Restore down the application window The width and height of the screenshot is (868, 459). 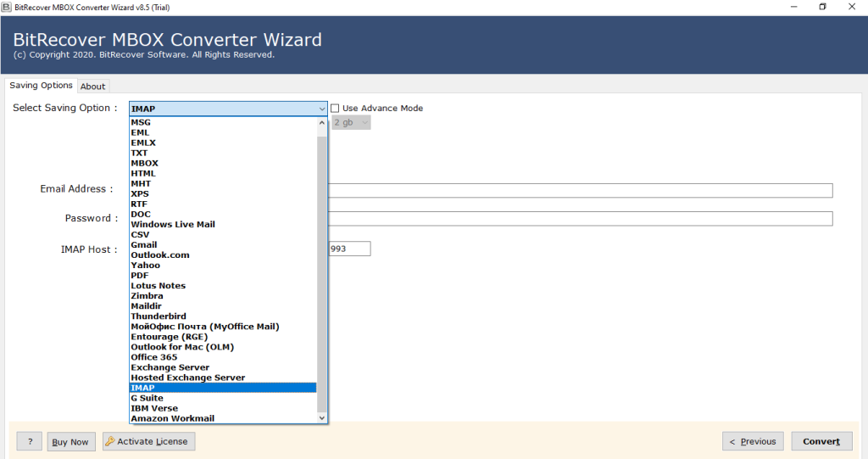(822, 7)
